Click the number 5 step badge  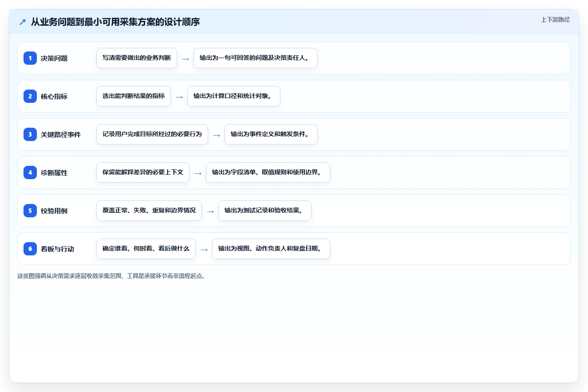click(30, 211)
